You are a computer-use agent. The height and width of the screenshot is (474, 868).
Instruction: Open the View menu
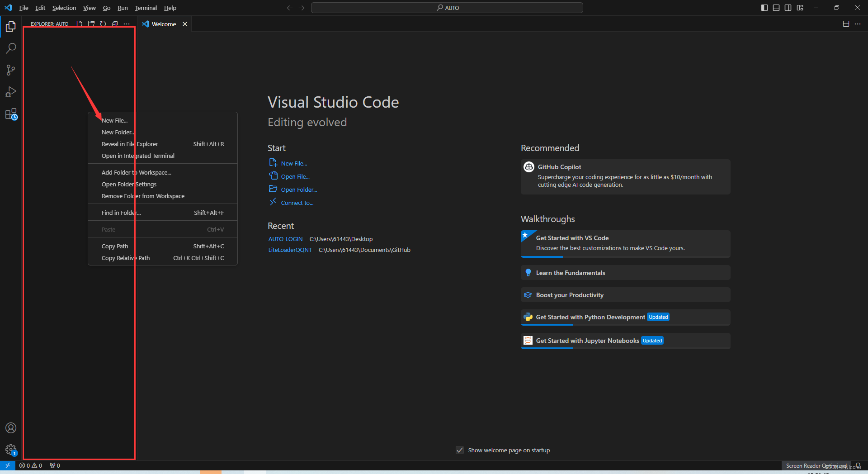coord(89,8)
